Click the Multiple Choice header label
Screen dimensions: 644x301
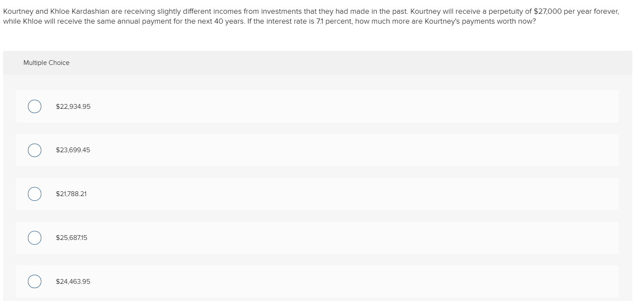46,63
